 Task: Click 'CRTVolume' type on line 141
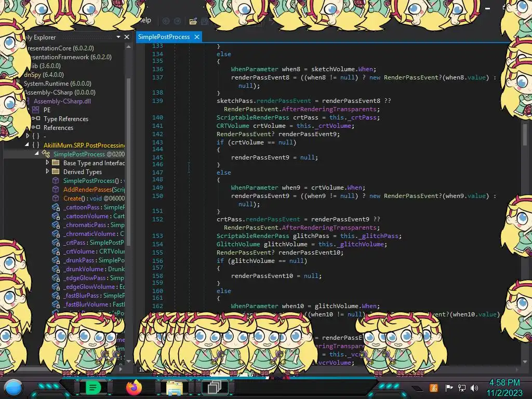(x=233, y=126)
